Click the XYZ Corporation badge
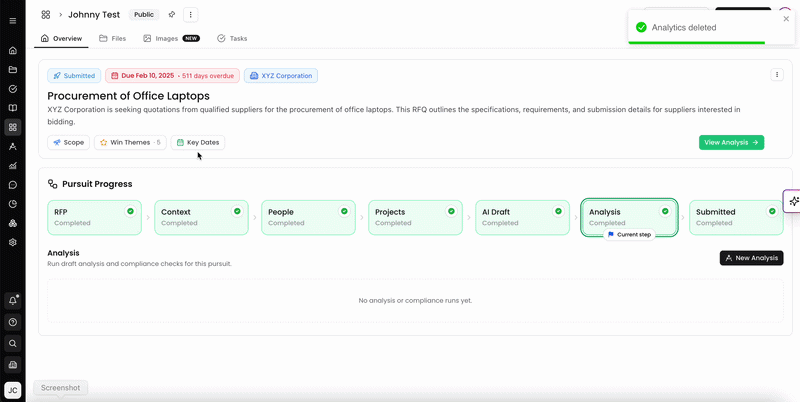This screenshot has width=800, height=402. tap(281, 76)
